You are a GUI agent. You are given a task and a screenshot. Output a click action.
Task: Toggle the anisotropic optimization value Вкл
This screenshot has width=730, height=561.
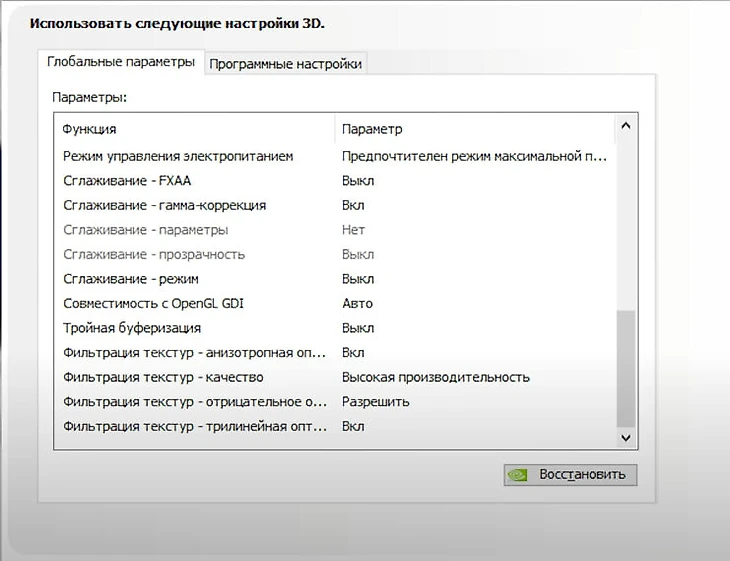[x=353, y=353]
